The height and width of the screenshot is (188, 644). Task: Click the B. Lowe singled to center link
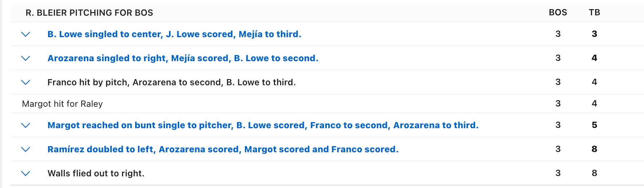tap(174, 34)
